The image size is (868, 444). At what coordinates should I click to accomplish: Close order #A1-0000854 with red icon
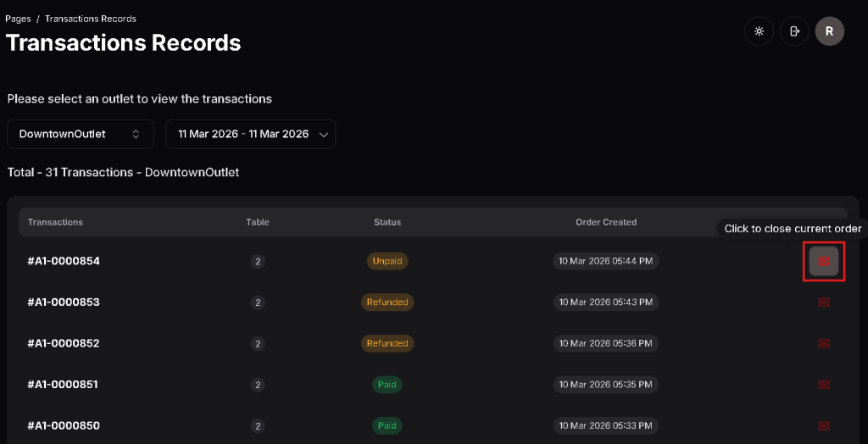(x=823, y=261)
